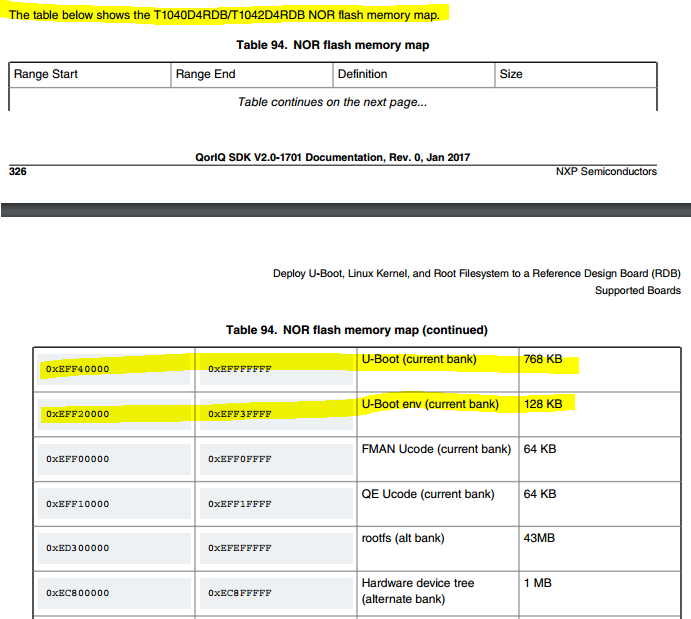Click the 'NOR flash memory map (continued)' title
This screenshot has width=691, height=619.
click(357, 330)
